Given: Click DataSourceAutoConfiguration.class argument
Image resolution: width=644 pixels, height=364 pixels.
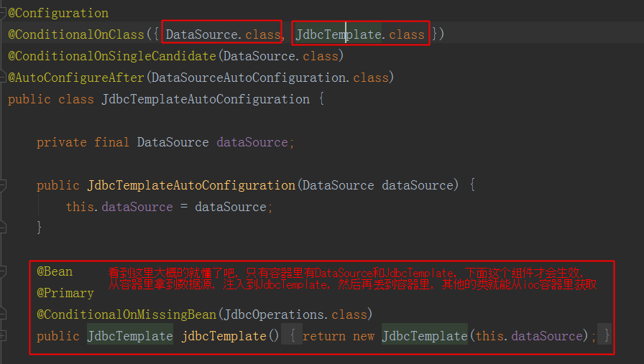Looking at the screenshot, I should [x=270, y=78].
